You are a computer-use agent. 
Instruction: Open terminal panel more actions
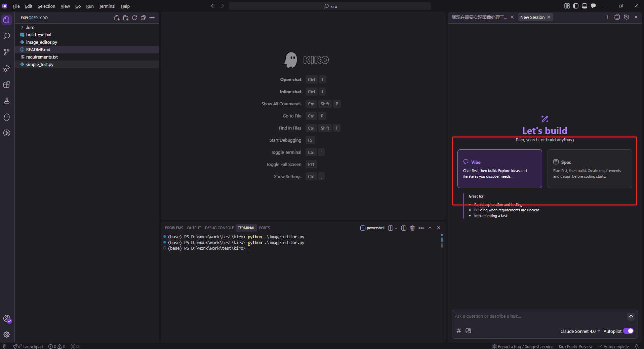tap(421, 228)
